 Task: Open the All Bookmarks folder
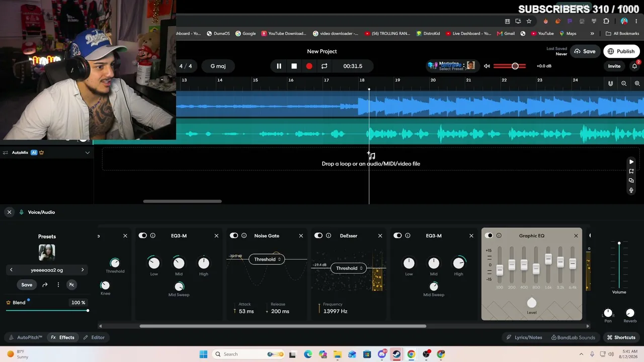click(622, 34)
